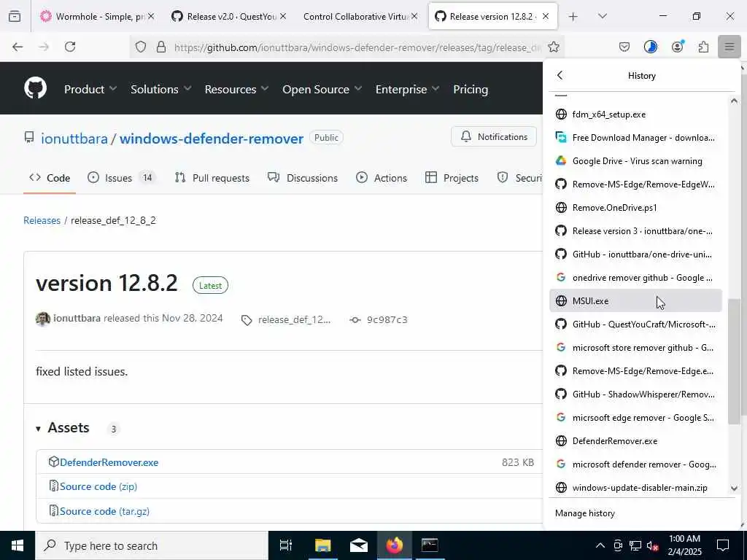Open MSUI.exe history entry

pyautogui.click(x=635, y=301)
